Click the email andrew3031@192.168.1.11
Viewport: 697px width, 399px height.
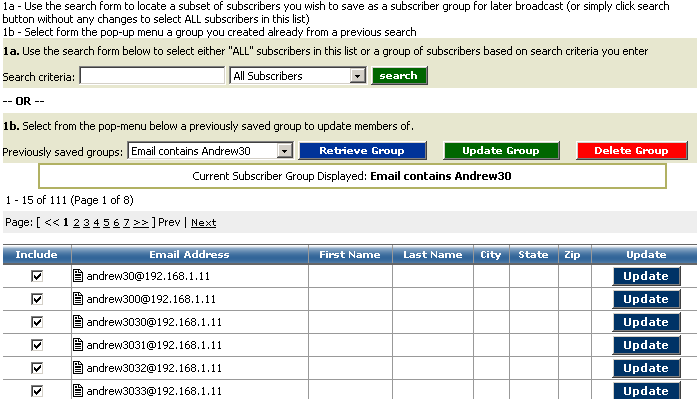[x=154, y=345]
